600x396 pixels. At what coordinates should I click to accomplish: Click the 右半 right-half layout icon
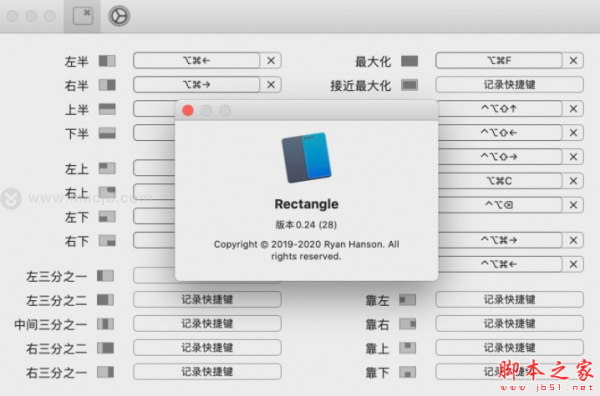tap(107, 85)
